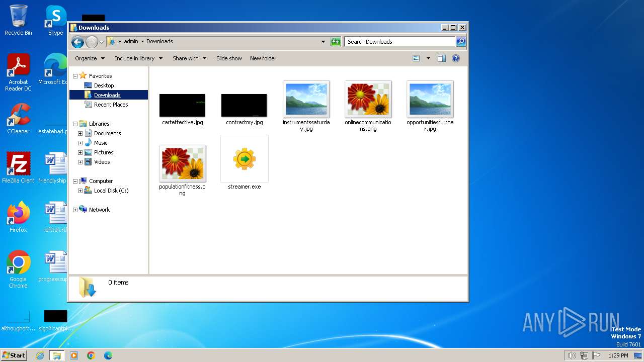Select the Pictures library
Image resolution: width=644 pixels, height=362 pixels.
pos(104,152)
